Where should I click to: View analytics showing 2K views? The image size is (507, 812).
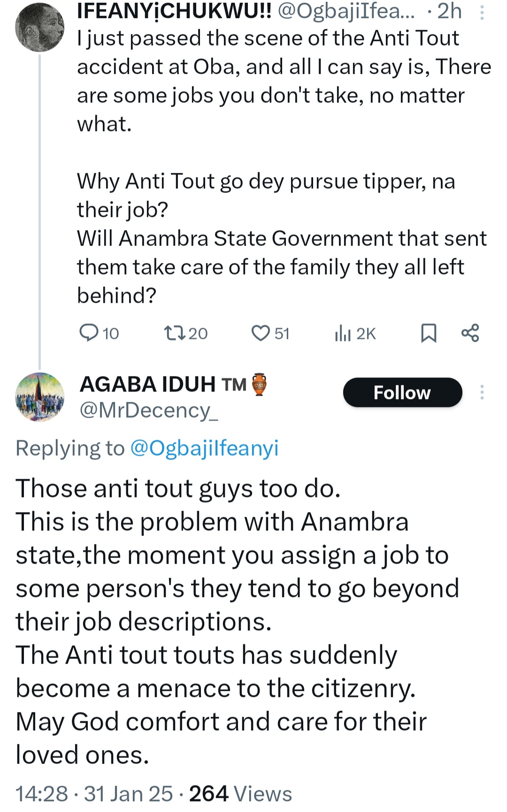coord(355,333)
